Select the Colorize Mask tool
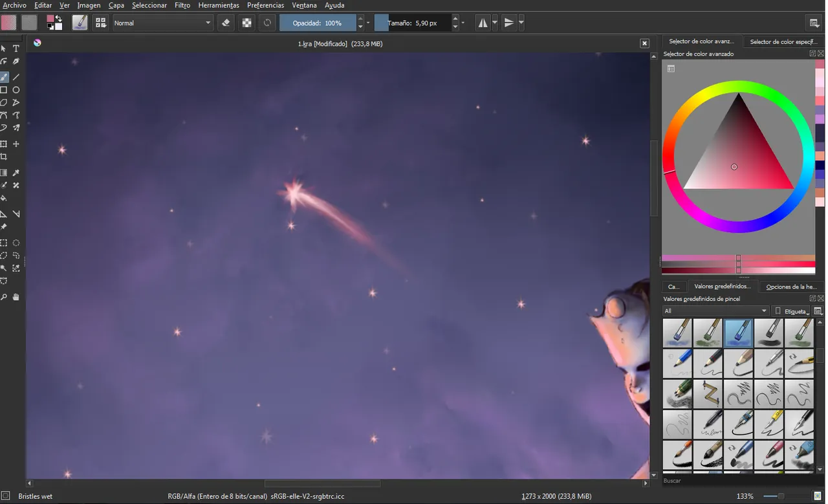828x504 pixels. tap(4, 185)
